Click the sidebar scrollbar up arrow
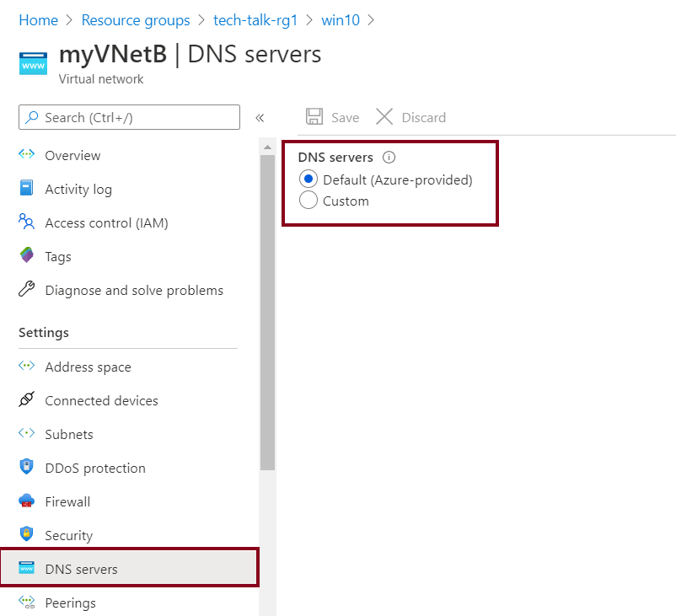The width and height of the screenshot is (676, 616). tap(268, 147)
